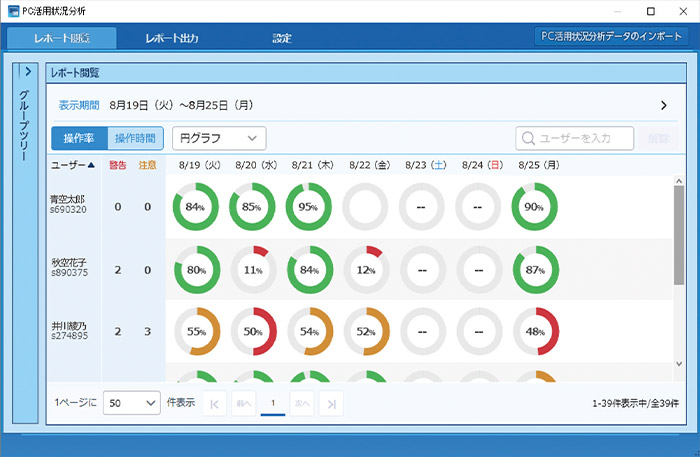Open the 50 items-per-page dropdown
Screen dimensions: 700x457
[x=132, y=402]
